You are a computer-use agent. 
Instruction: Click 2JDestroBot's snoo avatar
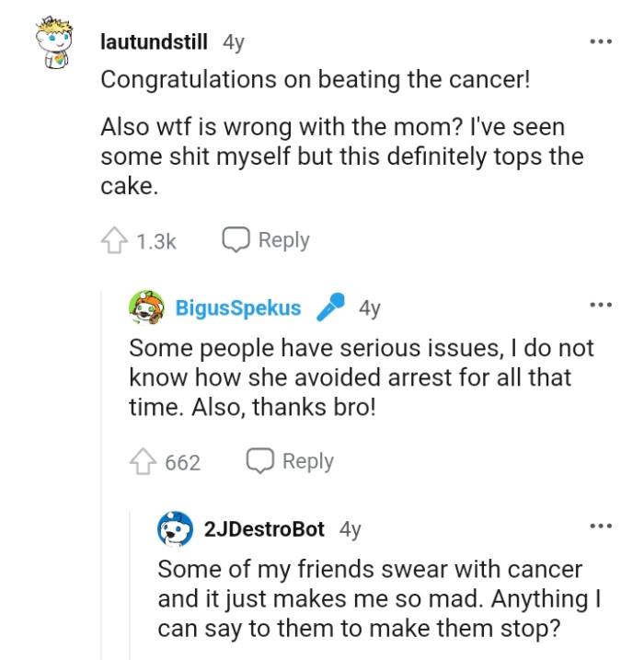pos(176,529)
